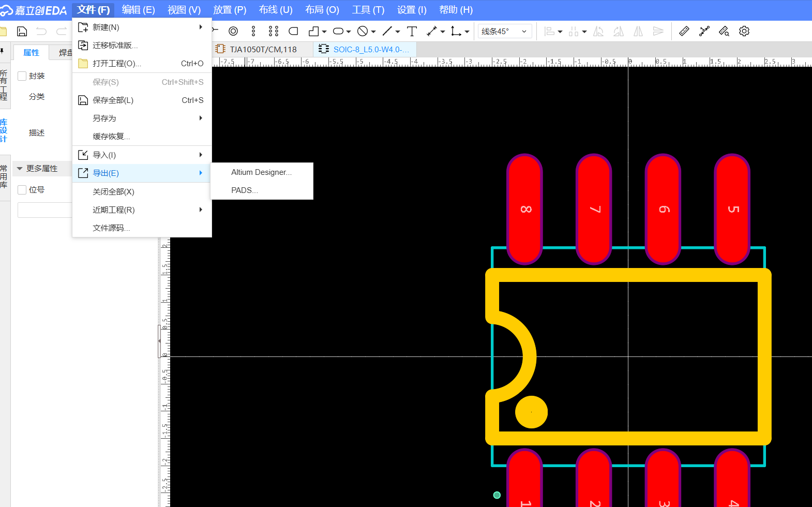Viewport: 812px width, 507px height.
Task: Click the prohibited region circle tool
Action: coord(363,32)
